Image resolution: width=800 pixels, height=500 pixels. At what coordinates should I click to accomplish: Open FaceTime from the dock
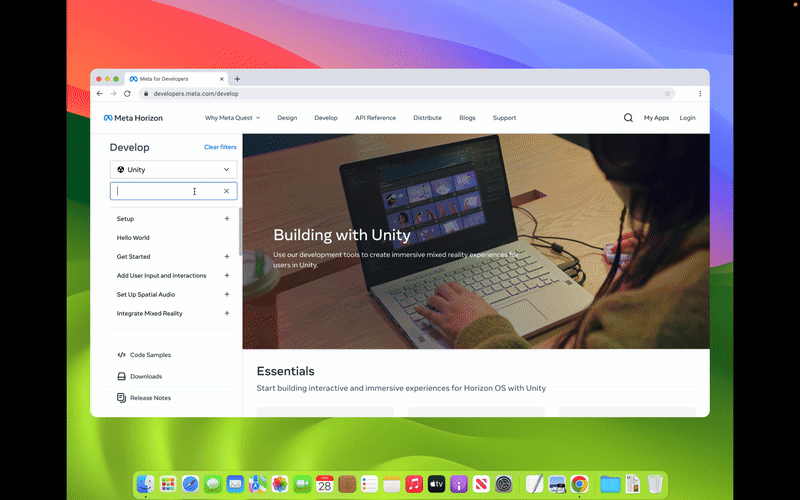(302, 484)
